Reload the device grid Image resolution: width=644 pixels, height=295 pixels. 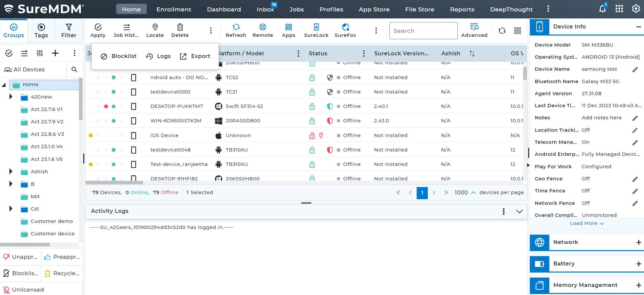[502, 31]
